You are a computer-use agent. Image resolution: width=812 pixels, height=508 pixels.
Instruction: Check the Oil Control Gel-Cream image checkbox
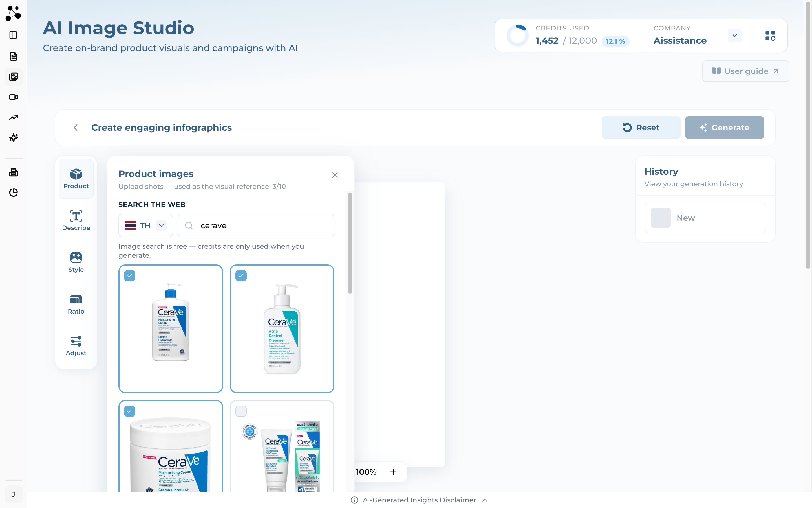click(241, 411)
